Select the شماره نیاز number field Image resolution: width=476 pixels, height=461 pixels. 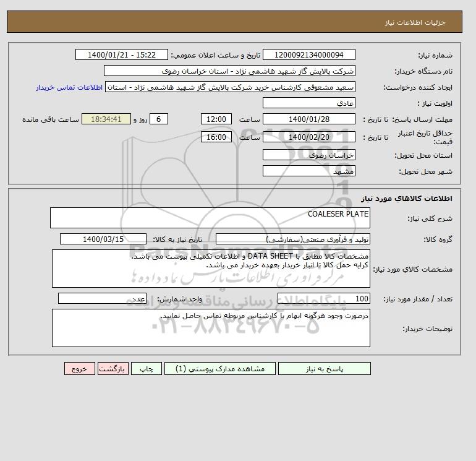click(x=308, y=54)
